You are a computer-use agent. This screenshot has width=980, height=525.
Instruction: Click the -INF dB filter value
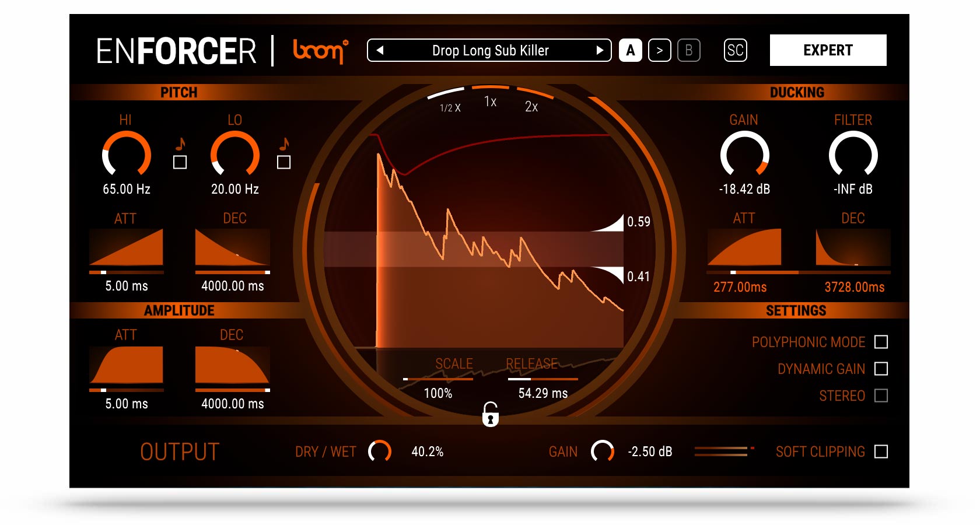tap(853, 189)
